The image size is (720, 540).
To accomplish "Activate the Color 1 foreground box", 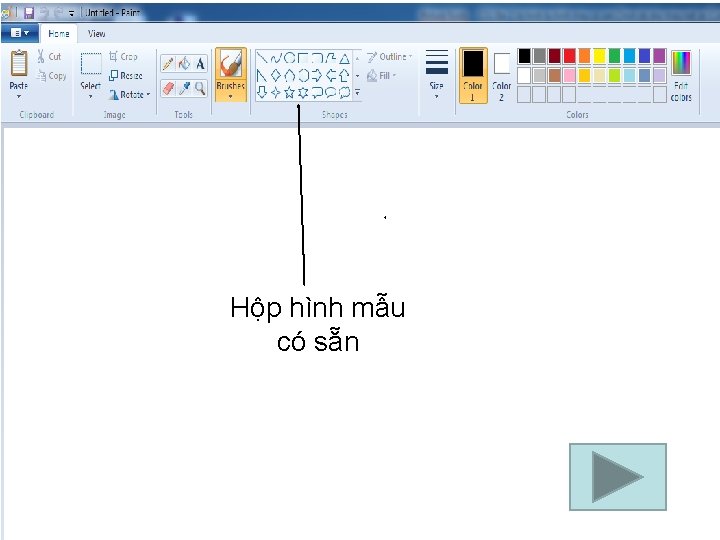I will coord(473,75).
